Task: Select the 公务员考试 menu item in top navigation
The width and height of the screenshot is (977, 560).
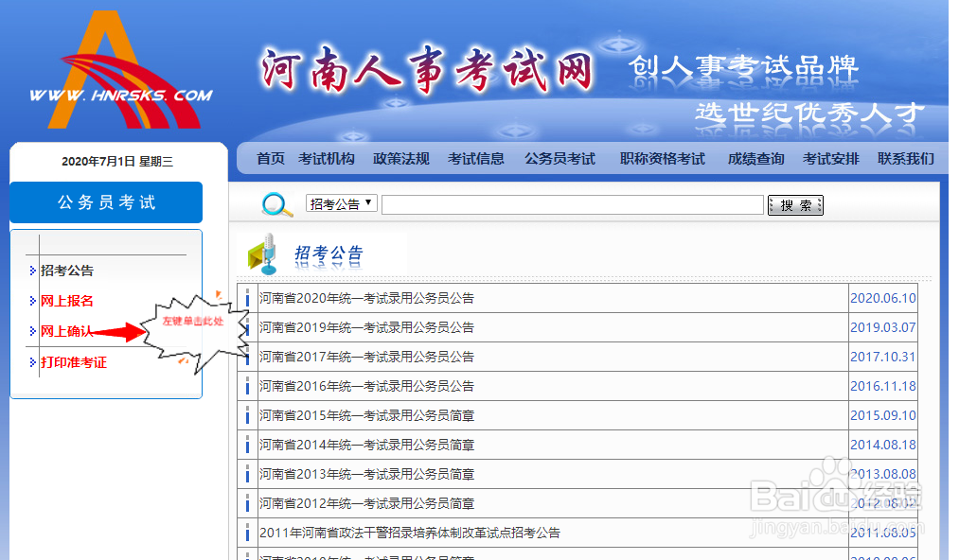Action: pyautogui.click(x=559, y=159)
